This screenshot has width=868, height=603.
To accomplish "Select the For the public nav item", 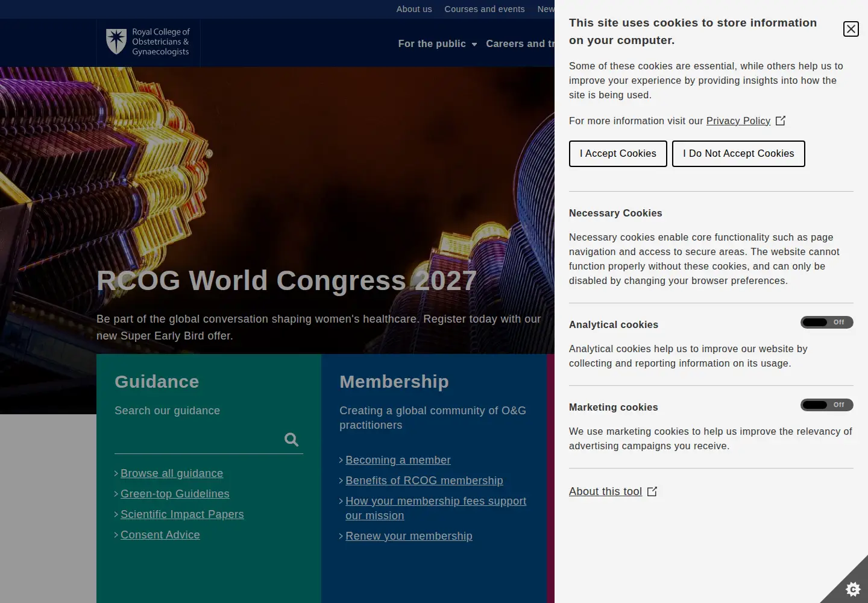I will click(x=432, y=43).
